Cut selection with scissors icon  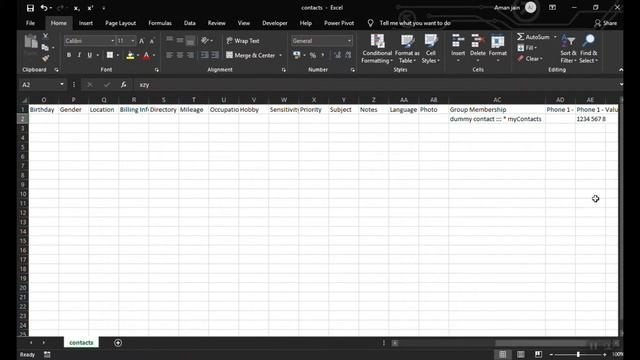pyautogui.click(x=45, y=36)
